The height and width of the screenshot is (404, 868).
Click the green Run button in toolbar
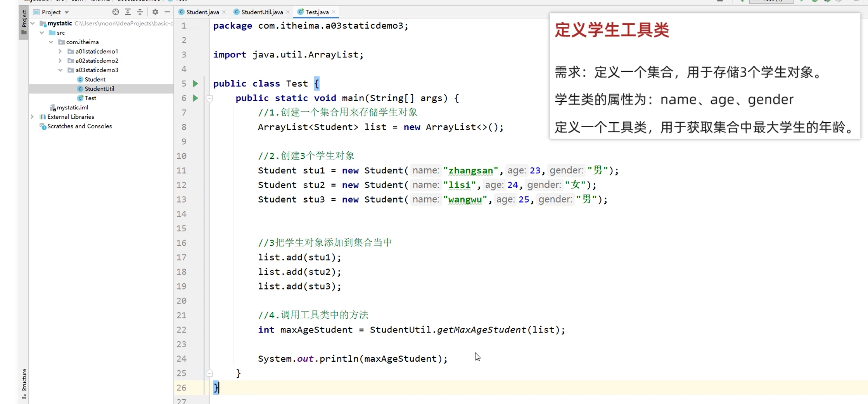click(x=802, y=1)
